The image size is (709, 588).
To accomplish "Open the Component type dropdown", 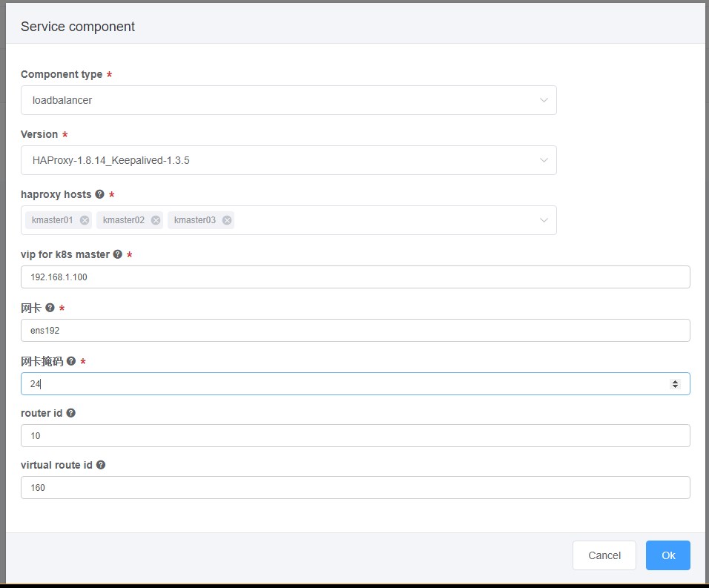I will pos(288,100).
